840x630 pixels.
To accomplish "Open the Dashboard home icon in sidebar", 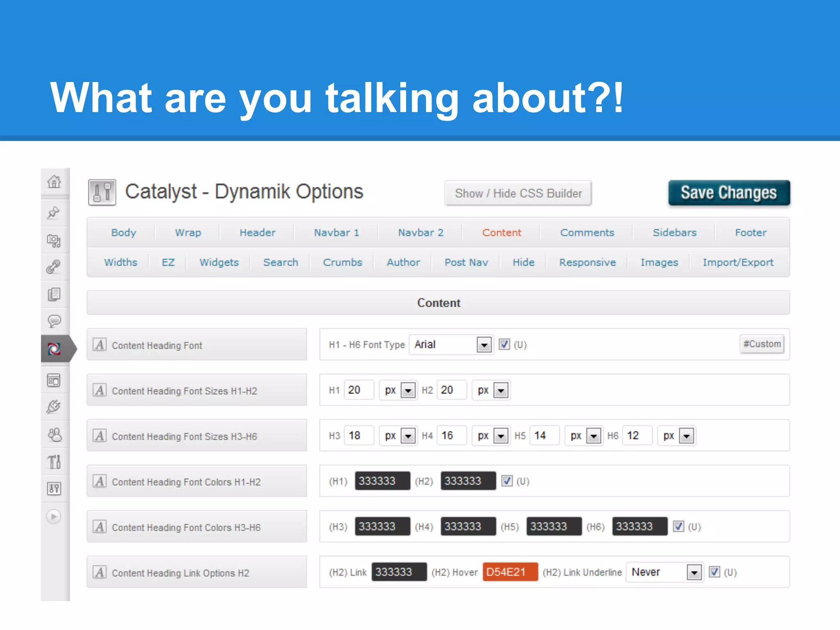I will point(54,181).
